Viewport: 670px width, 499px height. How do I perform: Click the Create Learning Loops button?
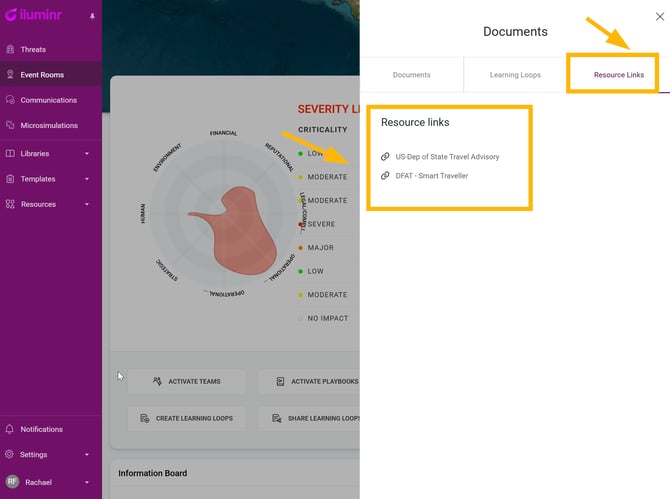[x=186, y=418]
